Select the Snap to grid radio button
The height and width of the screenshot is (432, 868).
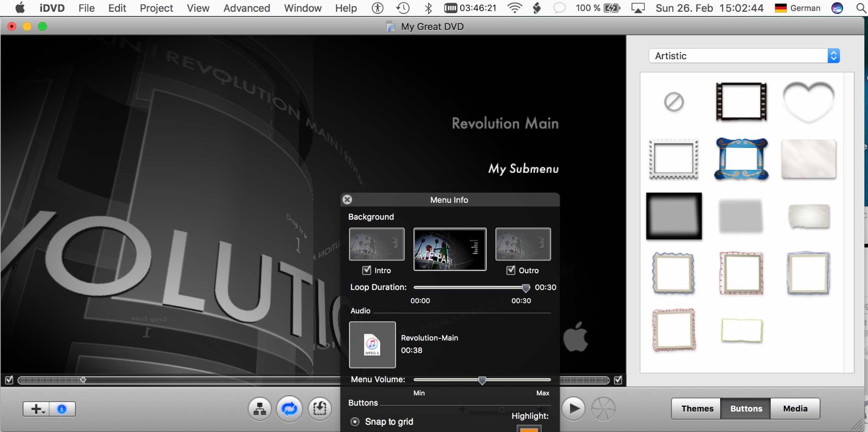click(355, 422)
